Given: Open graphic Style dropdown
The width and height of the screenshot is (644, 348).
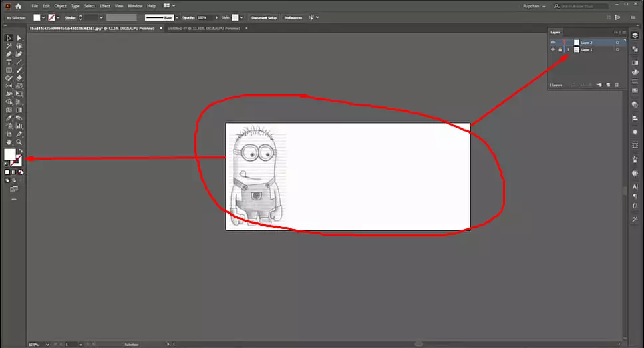Looking at the screenshot, I should [241, 18].
